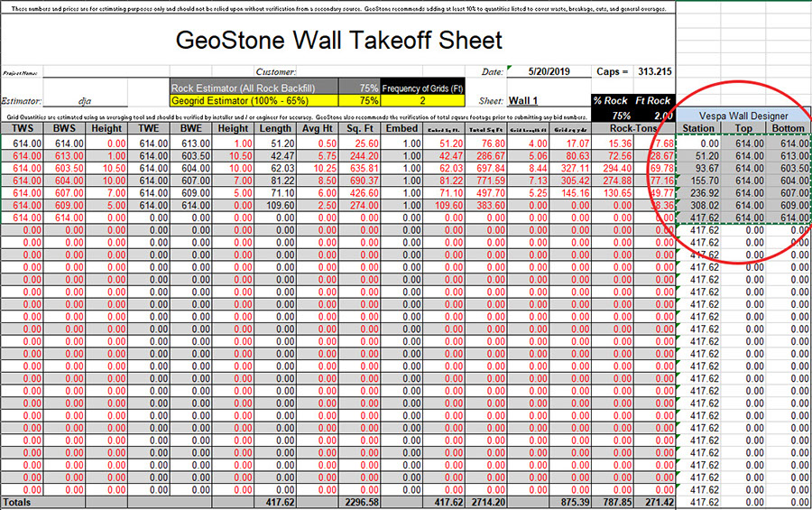Select the Station column header
This screenshot has height=510, width=812.
(x=698, y=128)
